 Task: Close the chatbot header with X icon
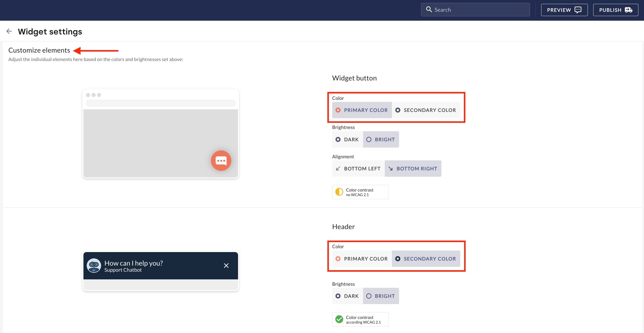(226, 266)
